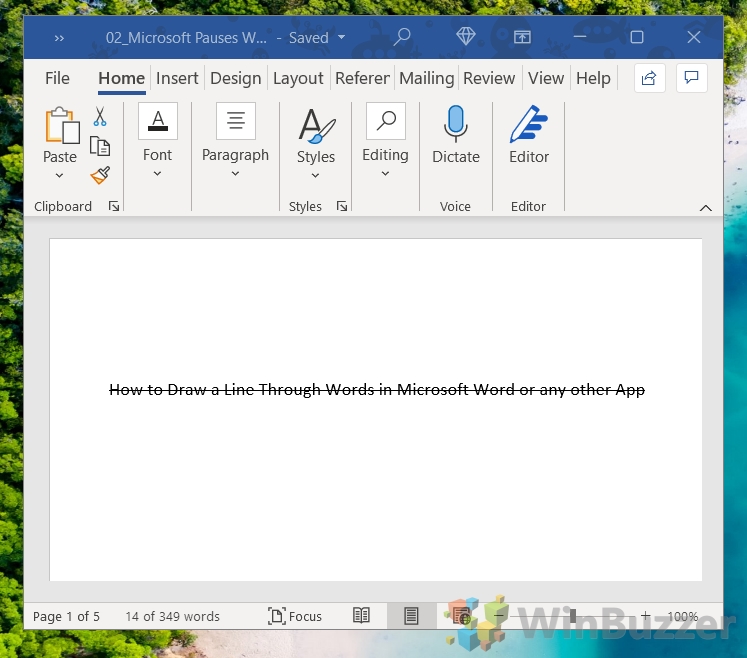The width and height of the screenshot is (747, 658).
Task: Open the Layout tab
Action: [x=298, y=78]
